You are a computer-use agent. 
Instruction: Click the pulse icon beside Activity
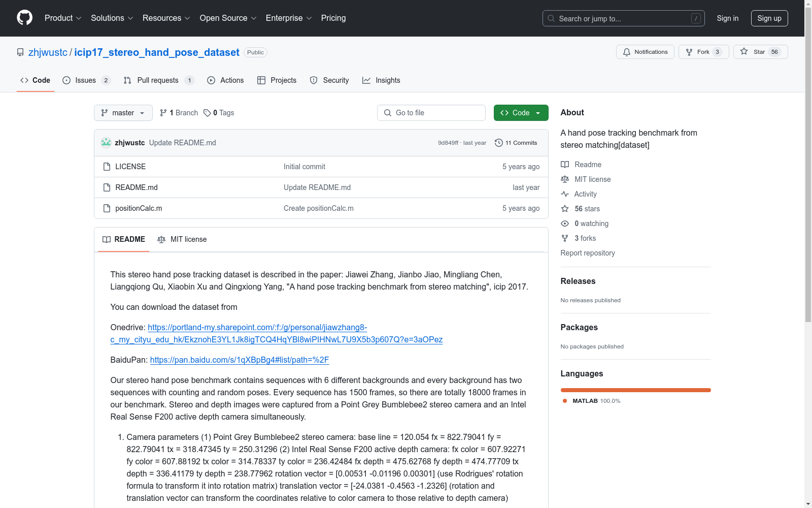pyautogui.click(x=565, y=194)
